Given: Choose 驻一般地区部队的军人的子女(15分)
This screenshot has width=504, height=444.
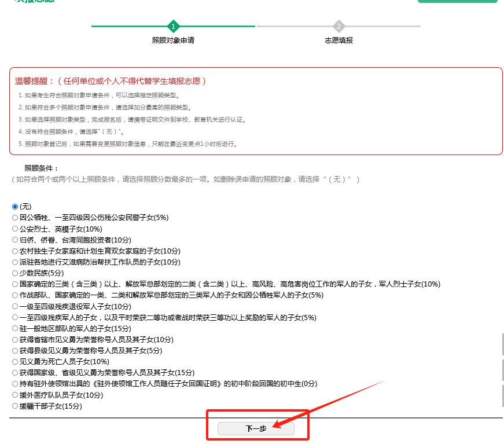Looking at the screenshot, I should click(15, 329).
